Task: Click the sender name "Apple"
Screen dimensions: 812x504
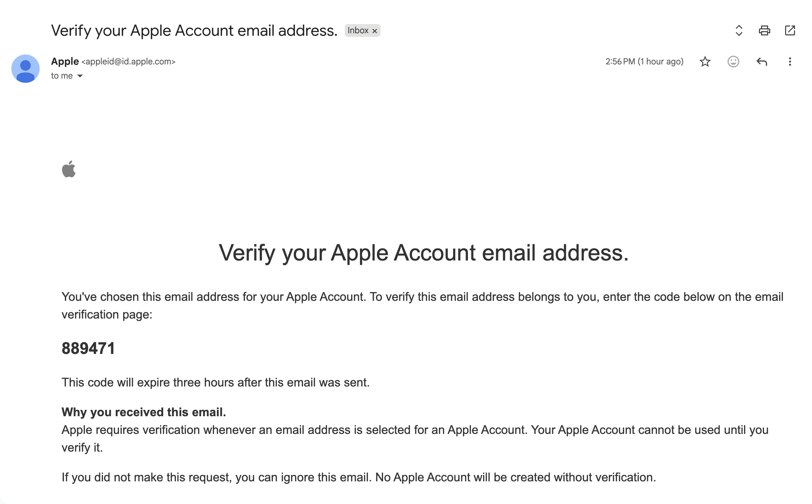Action: tap(65, 61)
